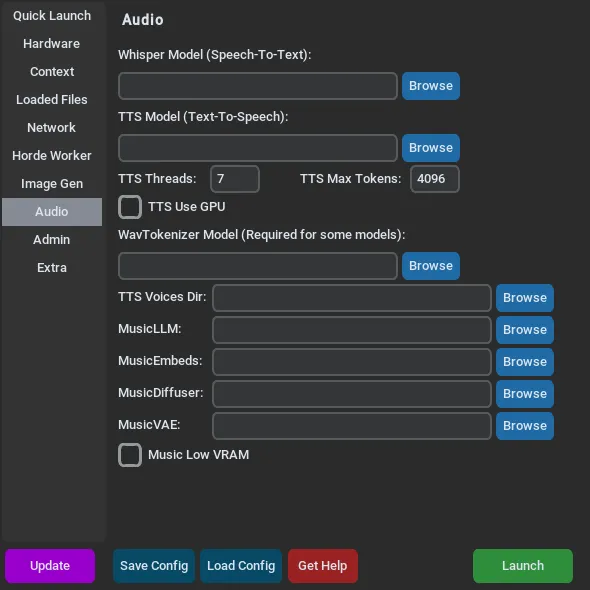Browse for a MusicEmbeds file

[525, 362]
